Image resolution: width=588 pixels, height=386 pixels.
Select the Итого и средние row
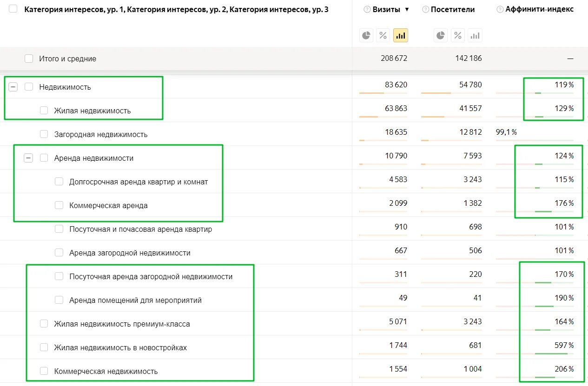pyautogui.click(x=29, y=59)
